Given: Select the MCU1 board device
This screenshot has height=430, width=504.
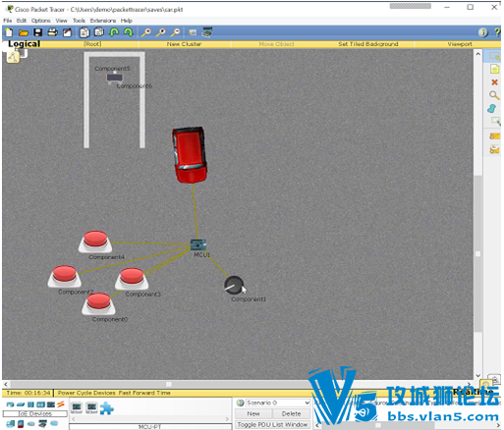Looking at the screenshot, I should pyautogui.click(x=198, y=244).
